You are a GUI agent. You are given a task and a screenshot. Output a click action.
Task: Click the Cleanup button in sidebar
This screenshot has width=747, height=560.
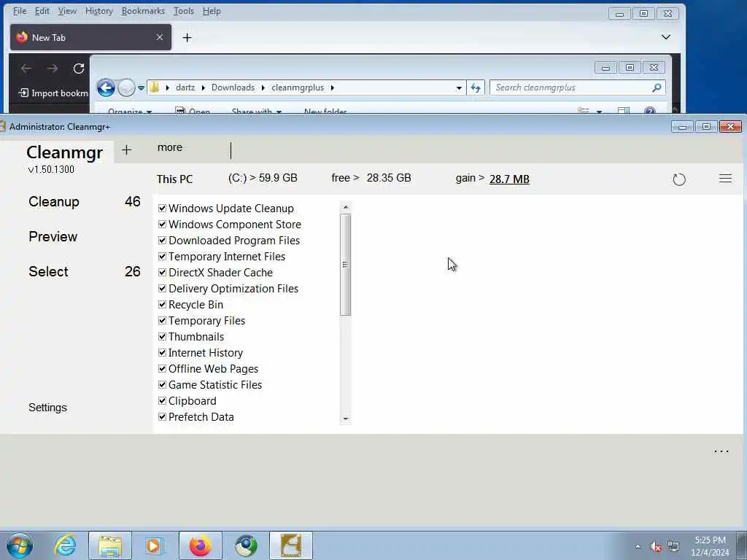(54, 201)
